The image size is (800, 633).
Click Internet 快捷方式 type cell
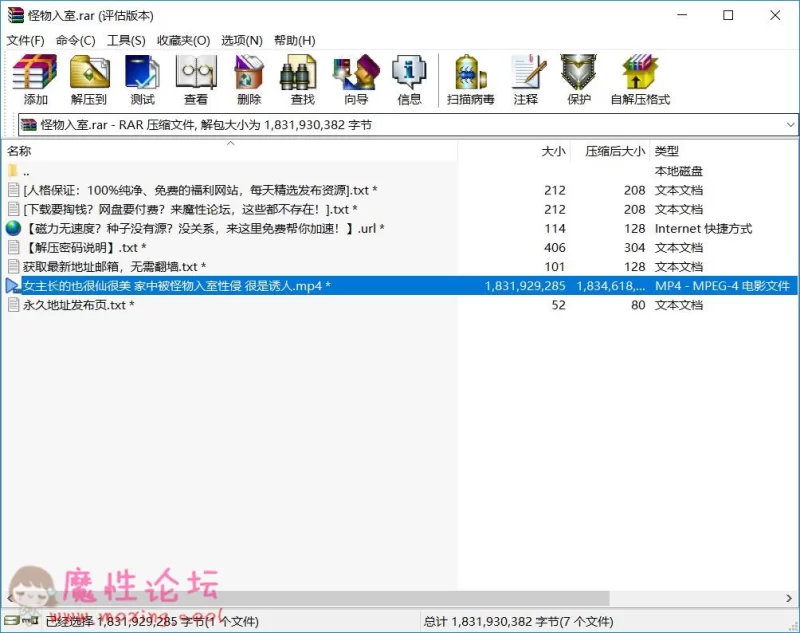click(x=703, y=229)
